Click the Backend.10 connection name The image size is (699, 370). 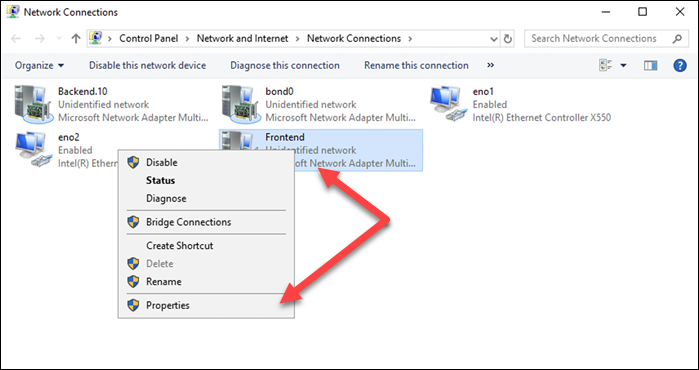[x=82, y=91]
